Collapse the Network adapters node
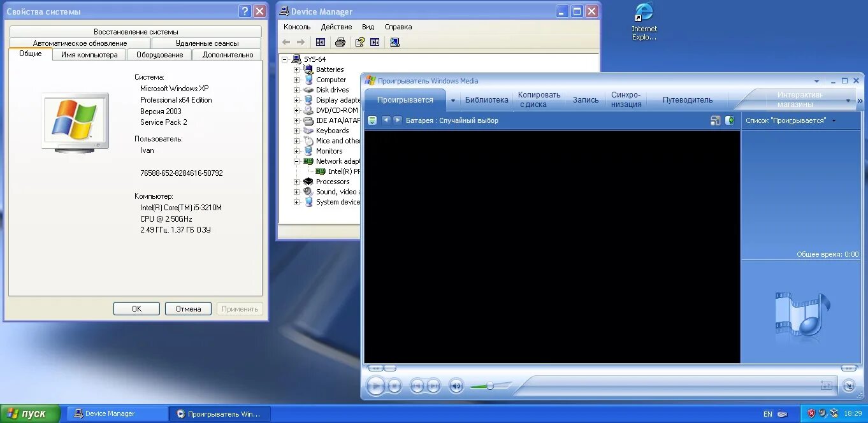Image resolution: width=868 pixels, height=423 pixels. 296,161
